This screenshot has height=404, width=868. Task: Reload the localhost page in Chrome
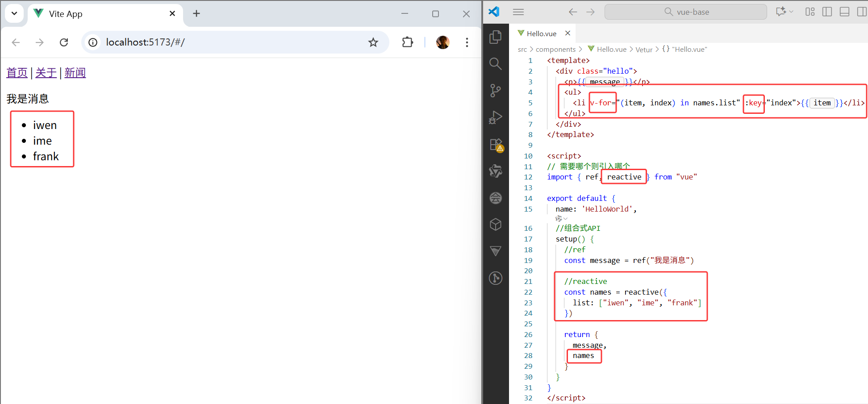click(x=64, y=42)
